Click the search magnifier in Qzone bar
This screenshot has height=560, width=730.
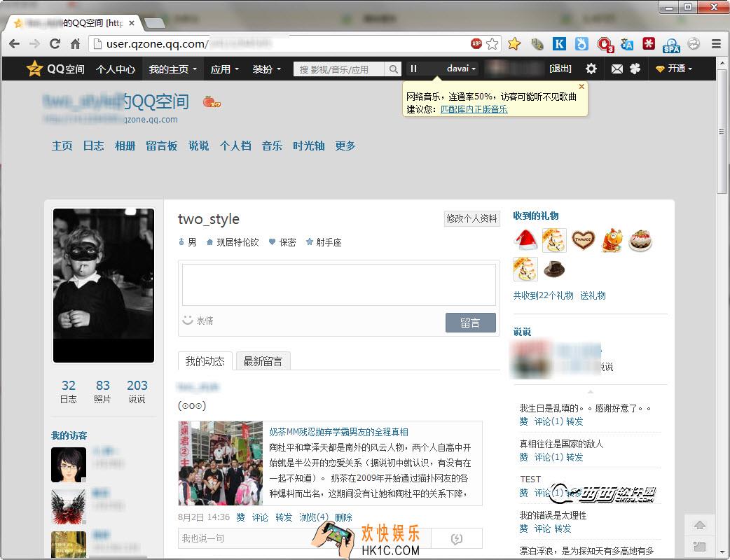394,69
